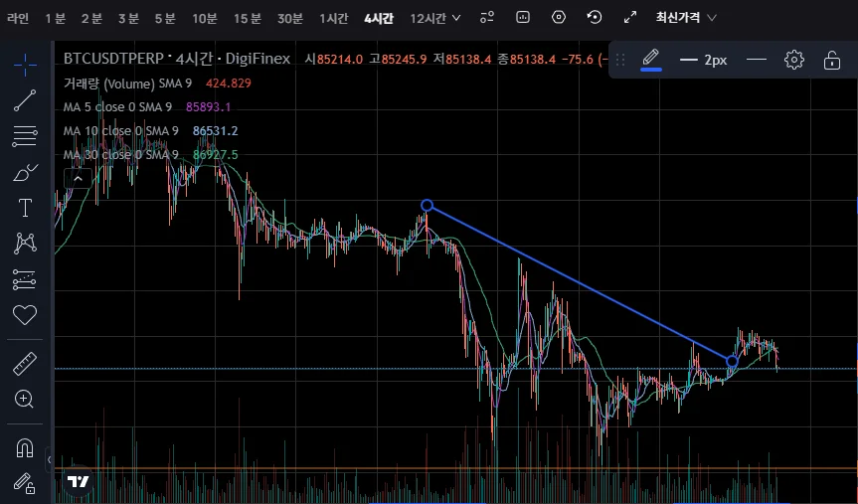Open the line color pencil swatch
Viewport: 858px width, 504px height.
click(650, 59)
